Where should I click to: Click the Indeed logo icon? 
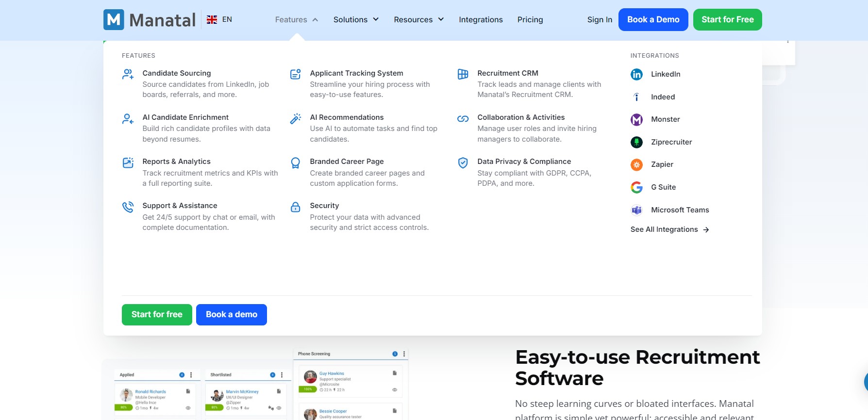coord(636,97)
